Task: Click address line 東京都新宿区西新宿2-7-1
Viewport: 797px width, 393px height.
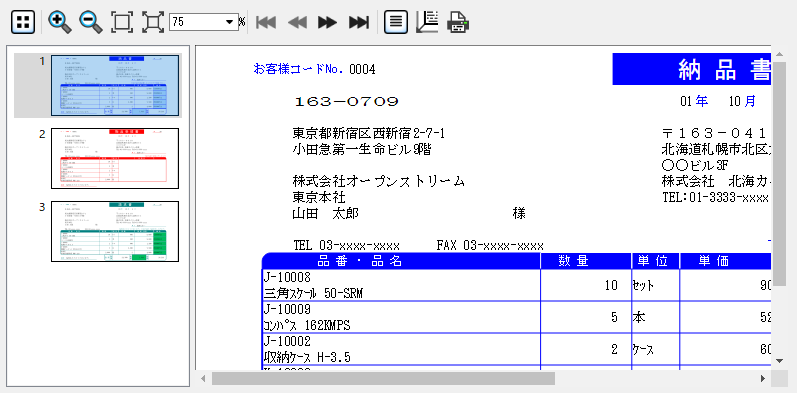Action: tap(369, 134)
